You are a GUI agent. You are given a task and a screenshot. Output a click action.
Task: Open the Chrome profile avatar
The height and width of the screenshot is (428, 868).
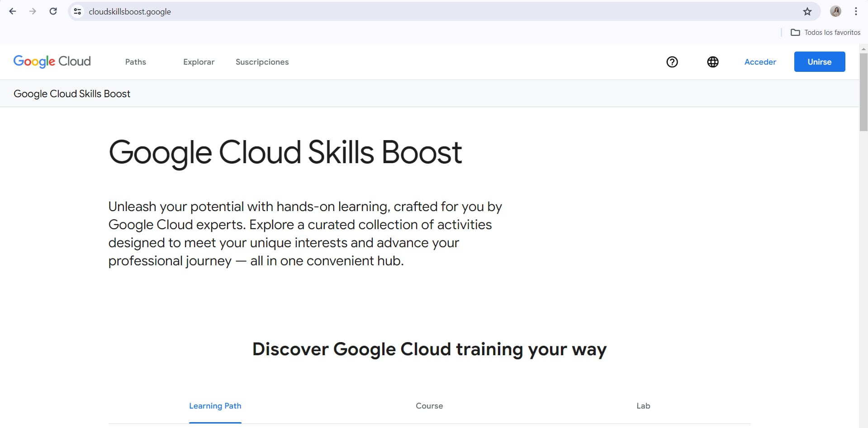click(x=835, y=11)
